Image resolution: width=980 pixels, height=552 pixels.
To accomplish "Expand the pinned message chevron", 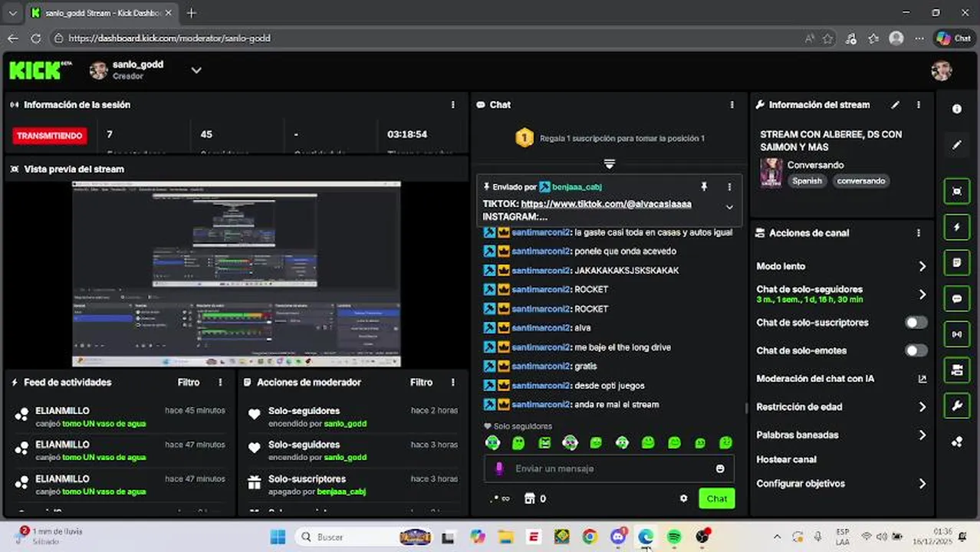I will [729, 207].
